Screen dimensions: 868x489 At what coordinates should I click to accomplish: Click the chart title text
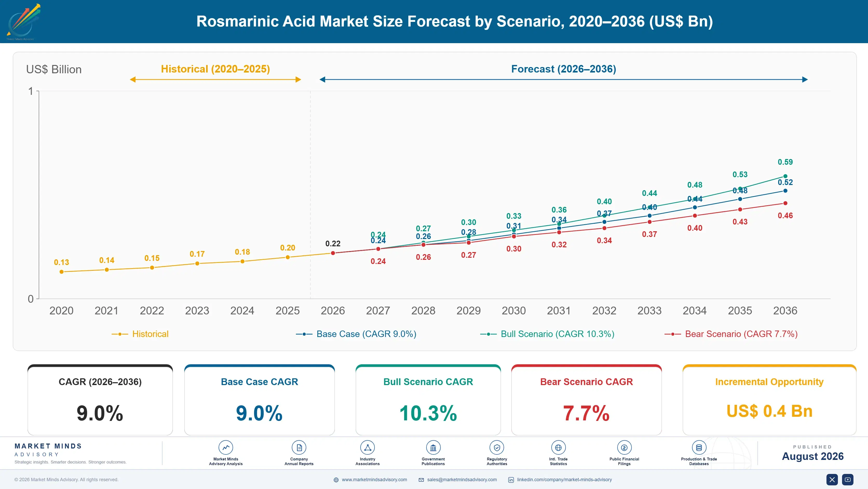(455, 21)
